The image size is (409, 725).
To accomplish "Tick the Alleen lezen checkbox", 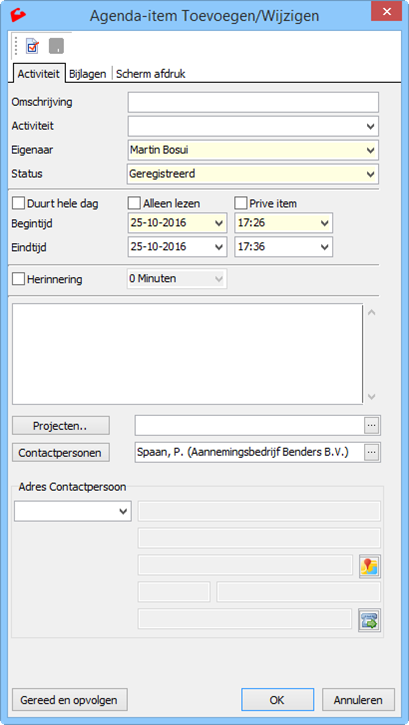I will (134, 203).
